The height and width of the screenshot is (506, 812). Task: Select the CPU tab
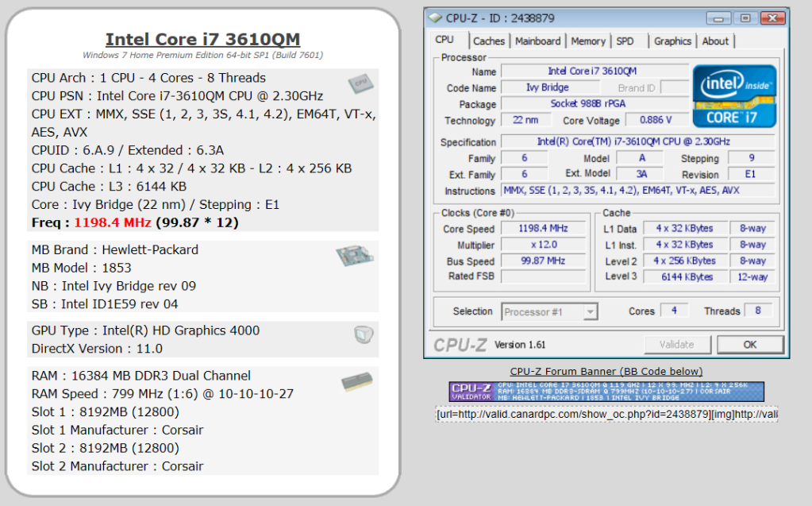(444, 40)
